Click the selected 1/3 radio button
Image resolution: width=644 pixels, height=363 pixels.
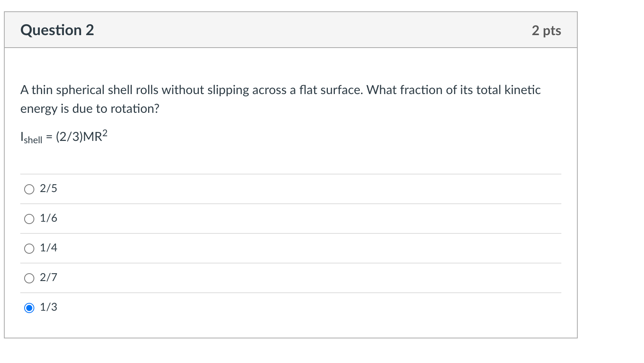click(x=29, y=308)
